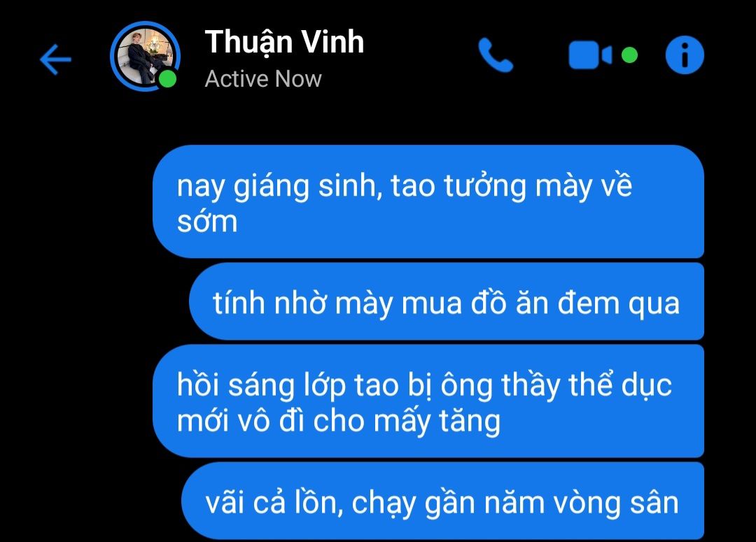This screenshot has height=542, width=756.
Task: Tap 'mua đồ ăn' in second bubble
Action: pyautogui.click(x=475, y=304)
